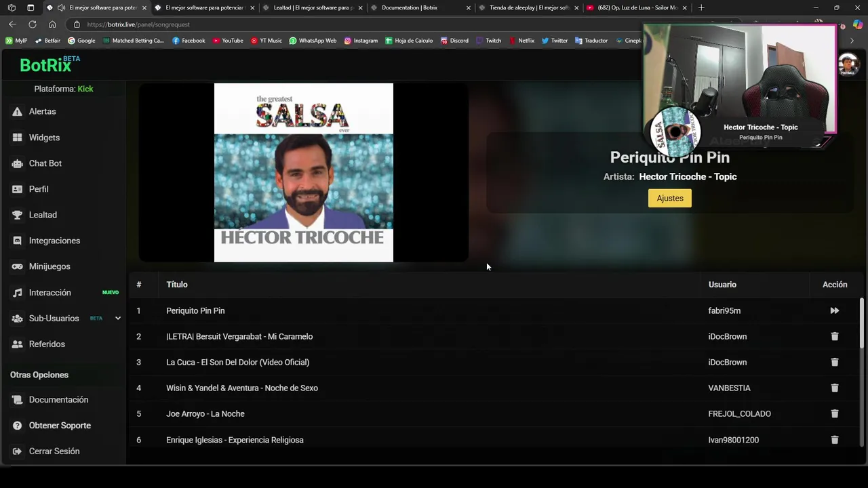The height and width of the screenshot is (488, 868).
Task: Click the Kick platform label
Action: pyautogui.click(x=85, y=89)
